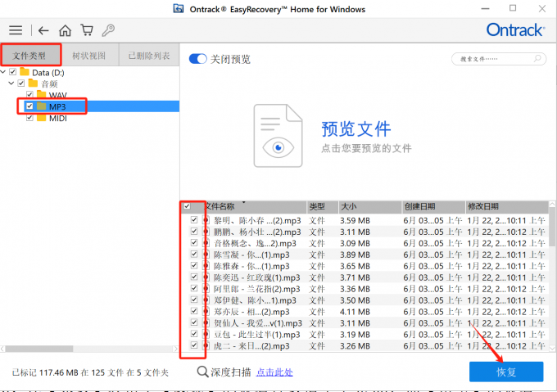Screen dimensions: 557x392
Task: Select file 郑伊健、陈小...1).mp3
Action: point(255,300)
